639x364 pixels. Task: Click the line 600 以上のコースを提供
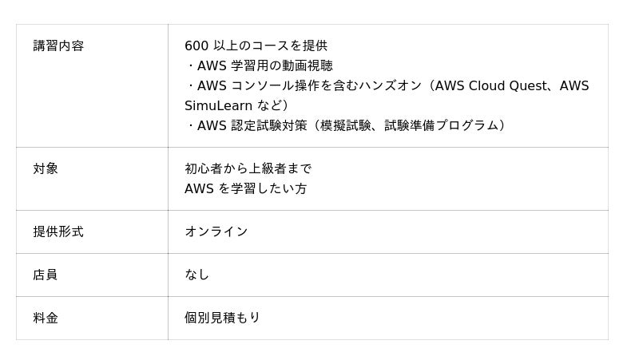click(256, 46)
